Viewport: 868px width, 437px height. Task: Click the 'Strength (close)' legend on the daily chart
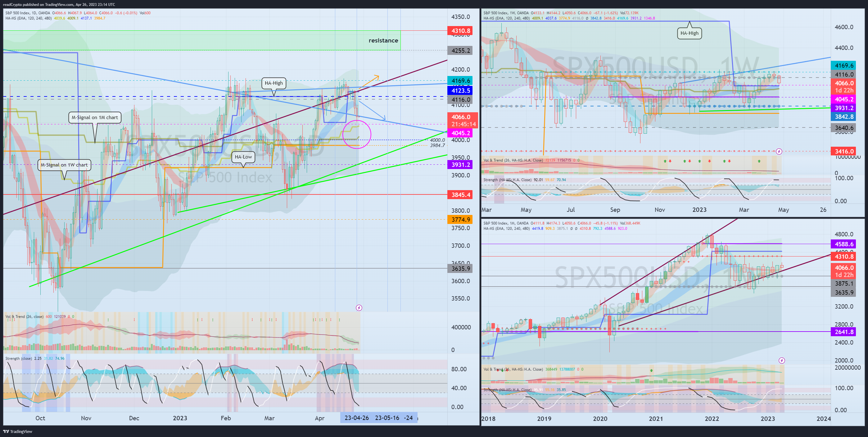point(19,359)
